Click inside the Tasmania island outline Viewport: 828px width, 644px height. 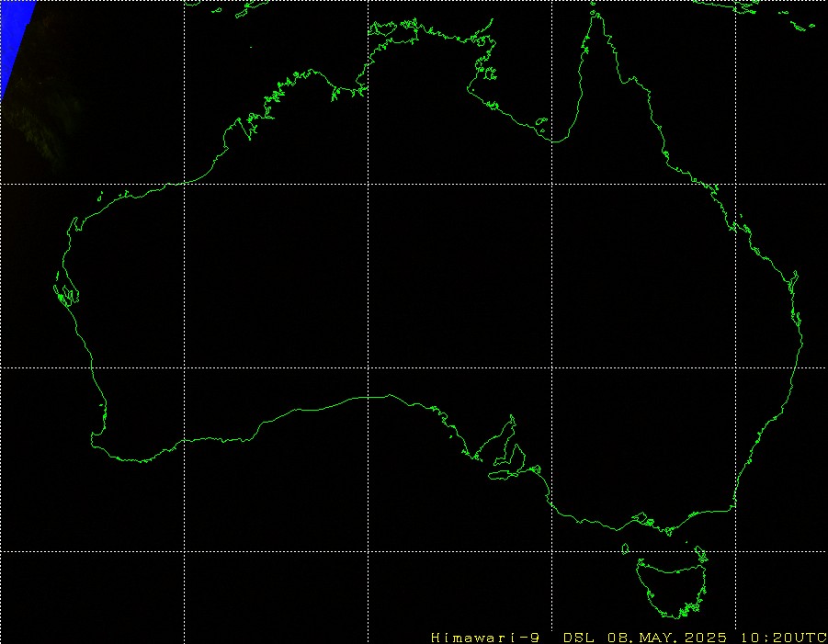click(x=671, y=589)
